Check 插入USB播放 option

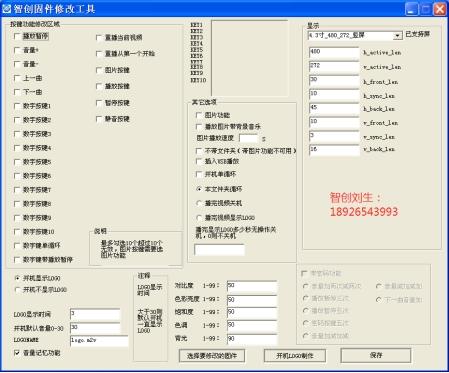point(199,161)
